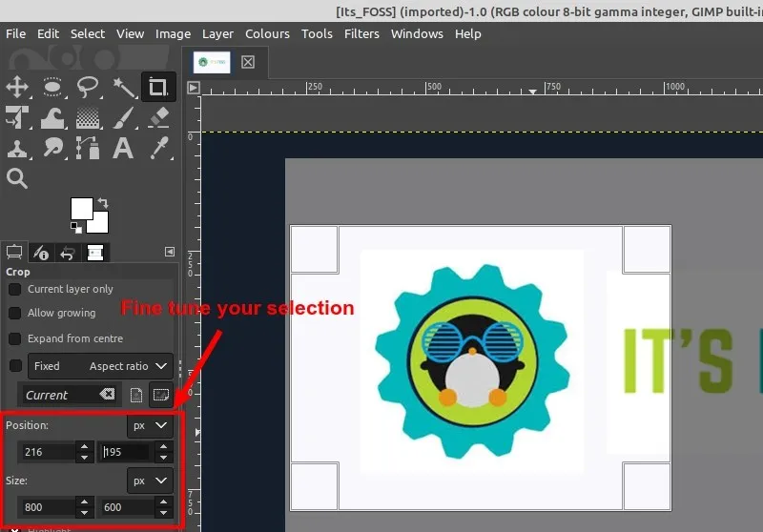Open the Colours menu
The height and width of the screenshot is (532, 763).
click(267, 33)
